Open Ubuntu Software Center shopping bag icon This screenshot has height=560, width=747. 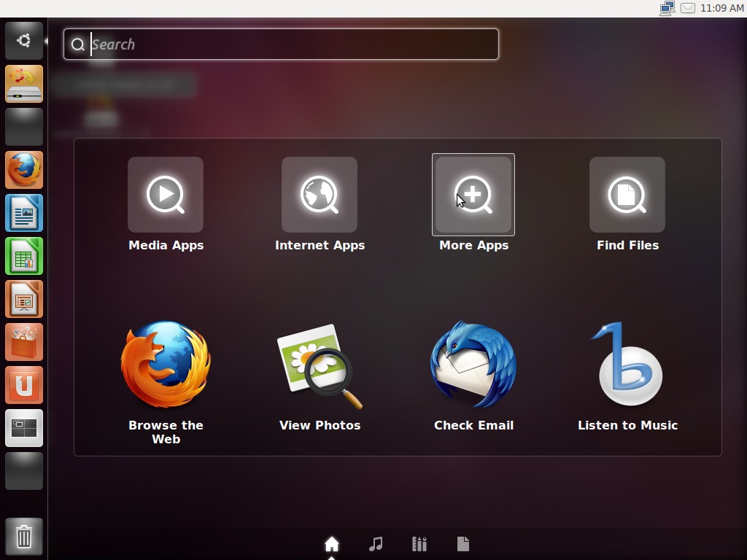24,342
